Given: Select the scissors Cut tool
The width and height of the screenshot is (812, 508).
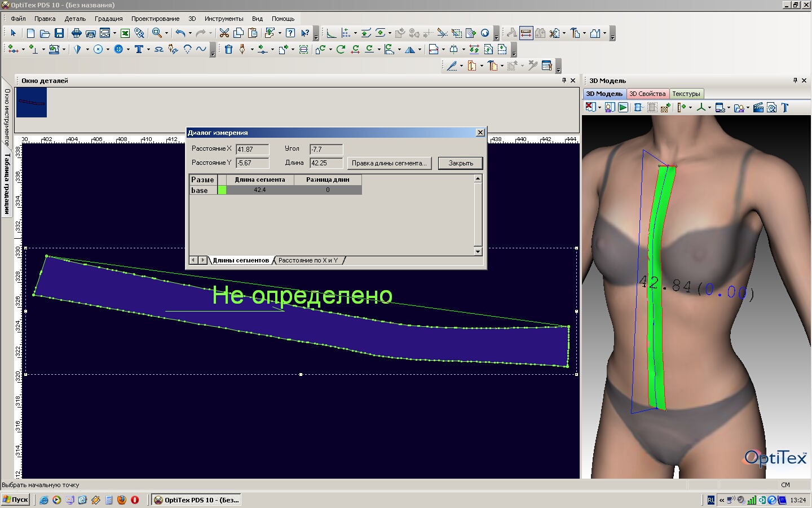Looking at the screenshot, I should (x=224, y=33).
